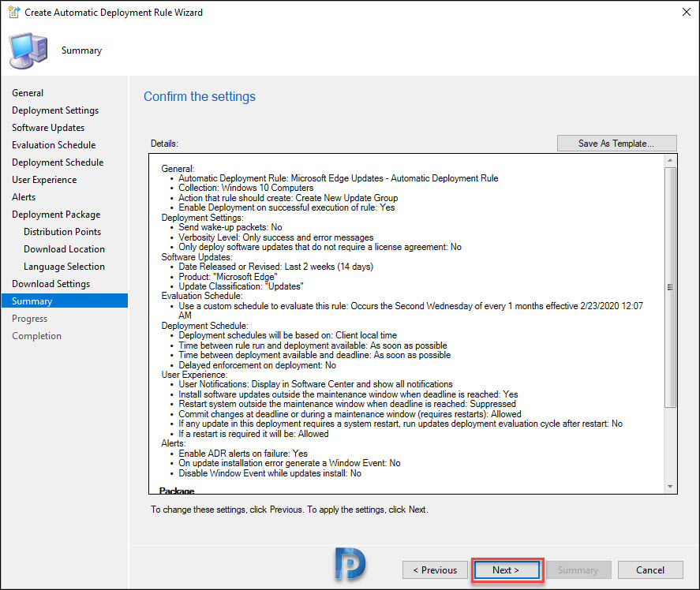Go to Deployment Settings page
Image resolution: width=700 pixels, height=590 pixels.
tap(55, 110)
